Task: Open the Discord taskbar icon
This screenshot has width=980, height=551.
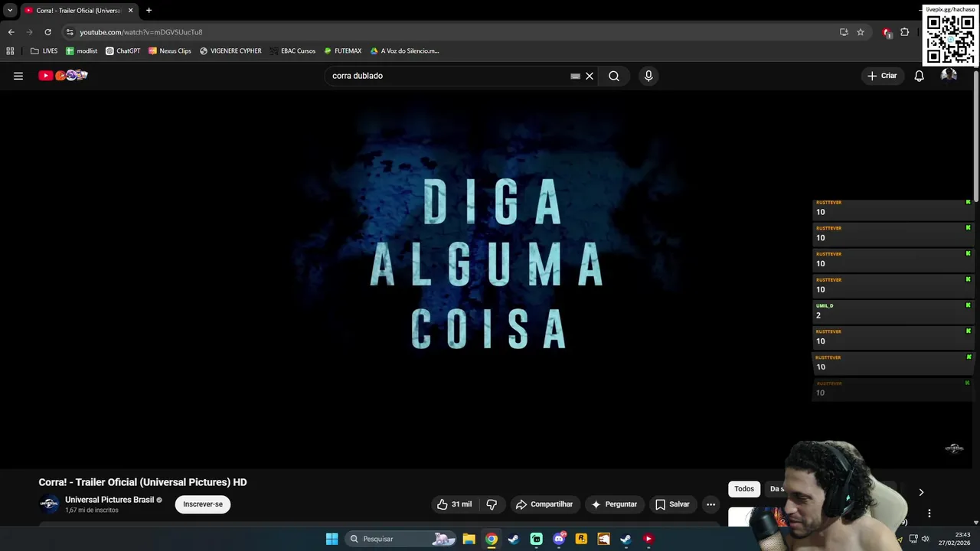Action: [x=559, y=539]
